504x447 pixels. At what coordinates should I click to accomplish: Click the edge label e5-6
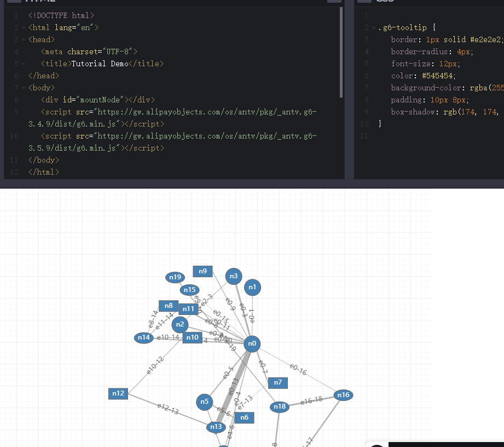[224, 411]
